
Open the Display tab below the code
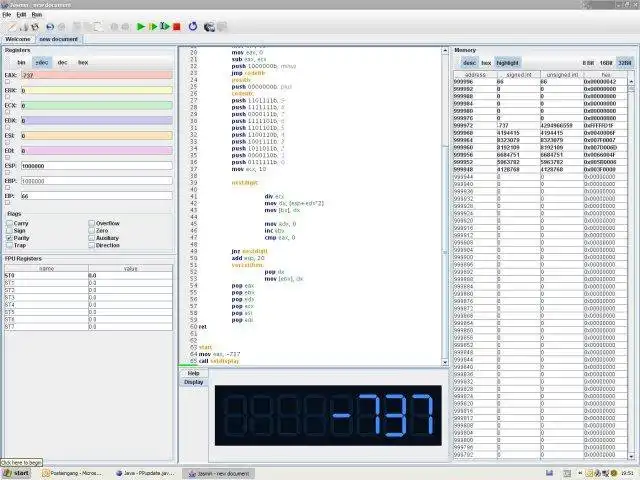tap(193, 382)
